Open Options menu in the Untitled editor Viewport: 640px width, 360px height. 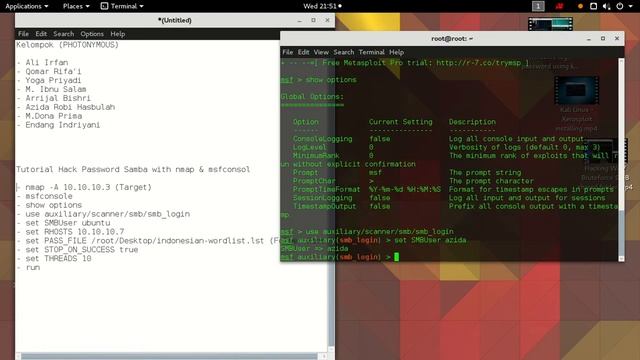92,34
